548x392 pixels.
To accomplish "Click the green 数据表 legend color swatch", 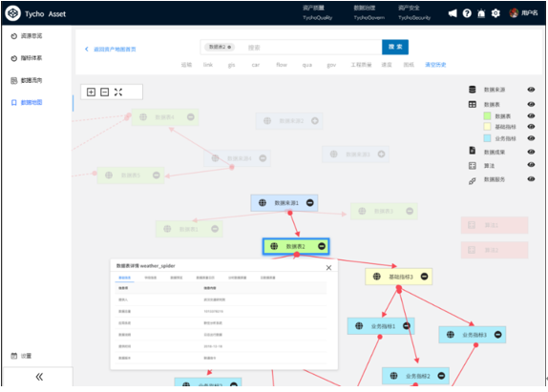I will 487,116.
